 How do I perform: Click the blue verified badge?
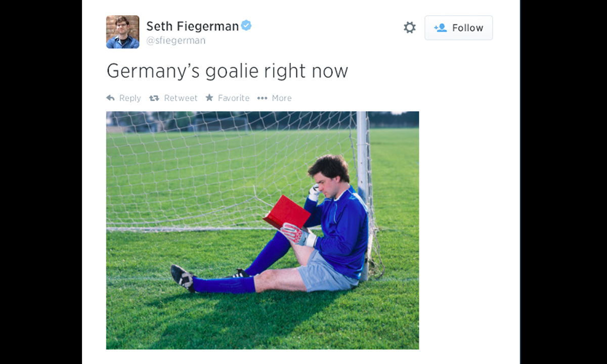246,26
